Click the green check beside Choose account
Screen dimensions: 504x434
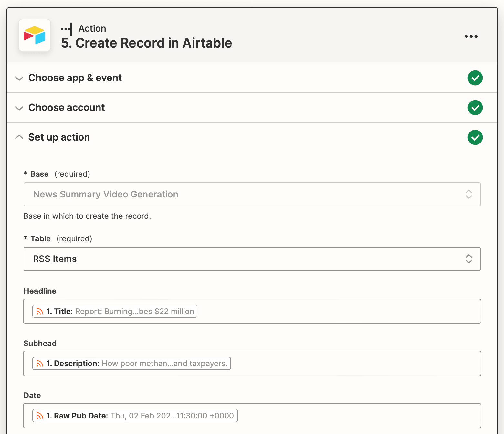(475, 108)
